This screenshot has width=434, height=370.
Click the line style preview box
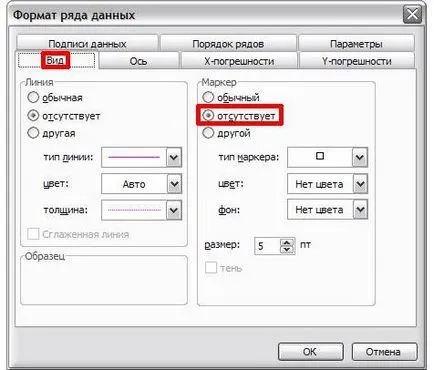pyautogui.click(x=134, y=157)
